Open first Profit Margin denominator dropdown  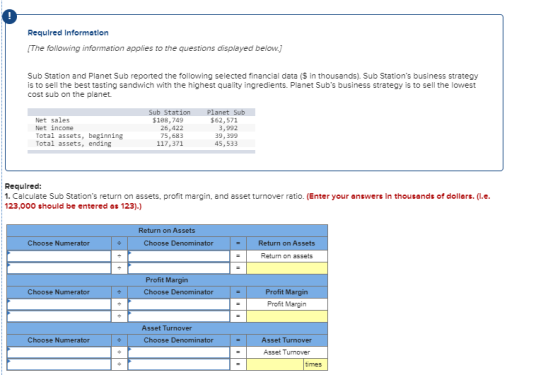pyautogui.click(x=179, y=304)
